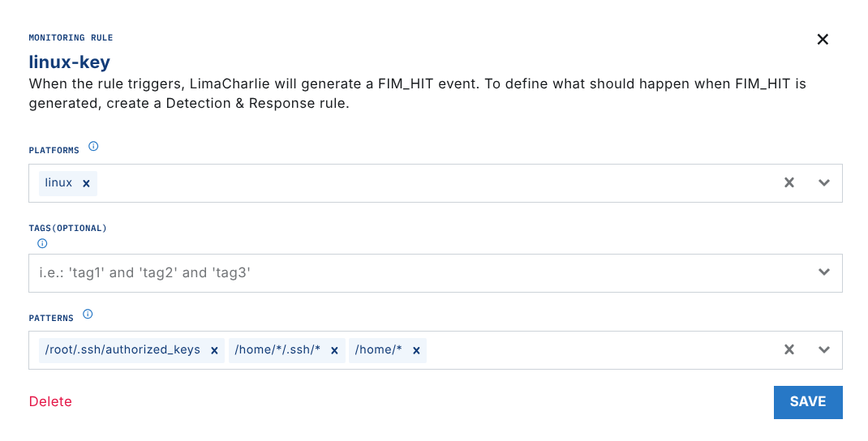Remove the /home/* pattern chip

tap(416, 350)
